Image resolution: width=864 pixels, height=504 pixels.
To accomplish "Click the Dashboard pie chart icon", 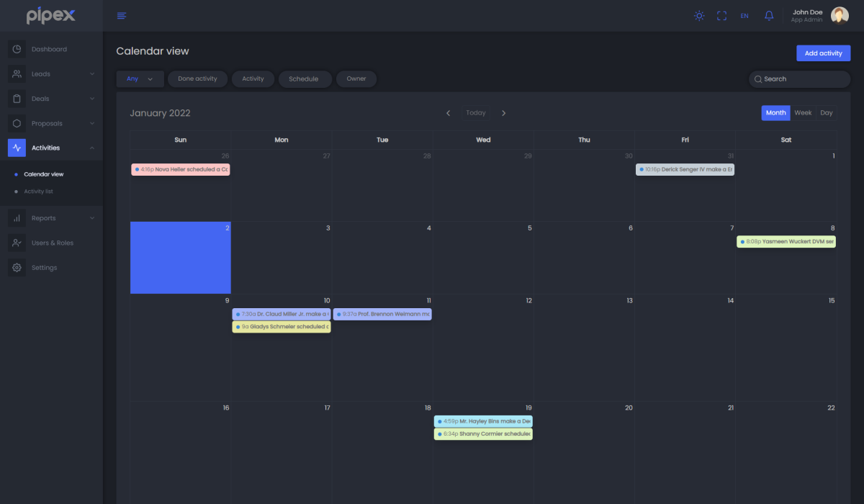I will pos(17,50).
